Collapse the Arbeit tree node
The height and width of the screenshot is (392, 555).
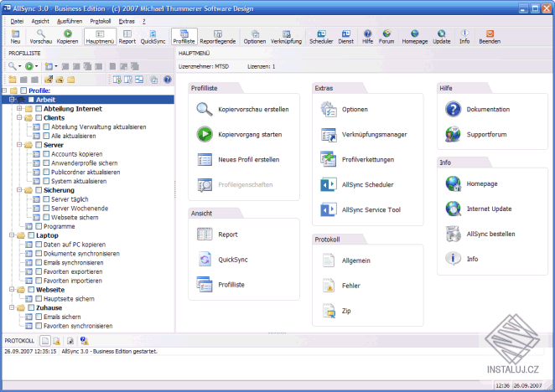12,100
